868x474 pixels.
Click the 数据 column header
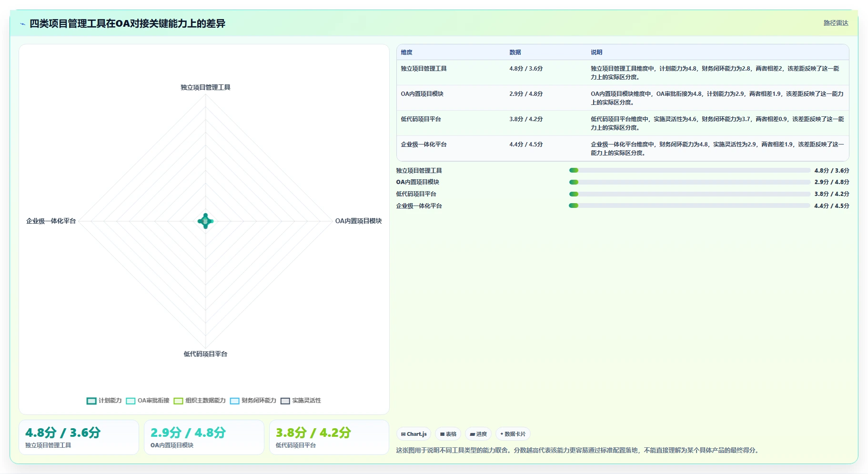coord(515,52)
